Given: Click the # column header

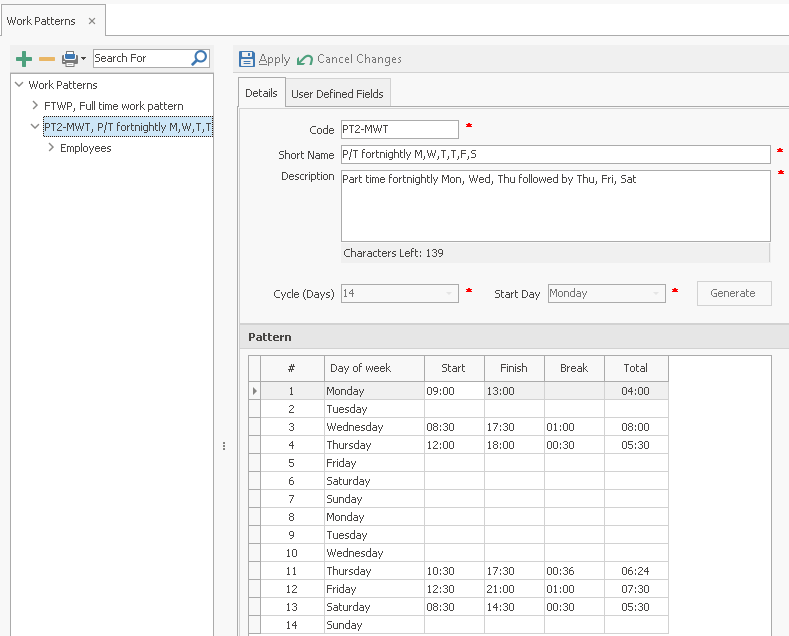Looking at the screenshot, I should click(x=292, y=368).
